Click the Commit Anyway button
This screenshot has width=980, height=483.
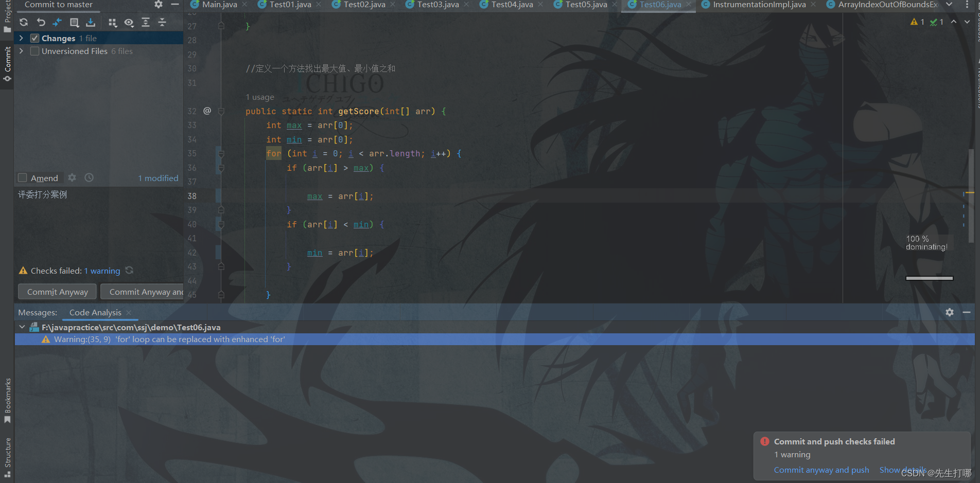(57, 292)
